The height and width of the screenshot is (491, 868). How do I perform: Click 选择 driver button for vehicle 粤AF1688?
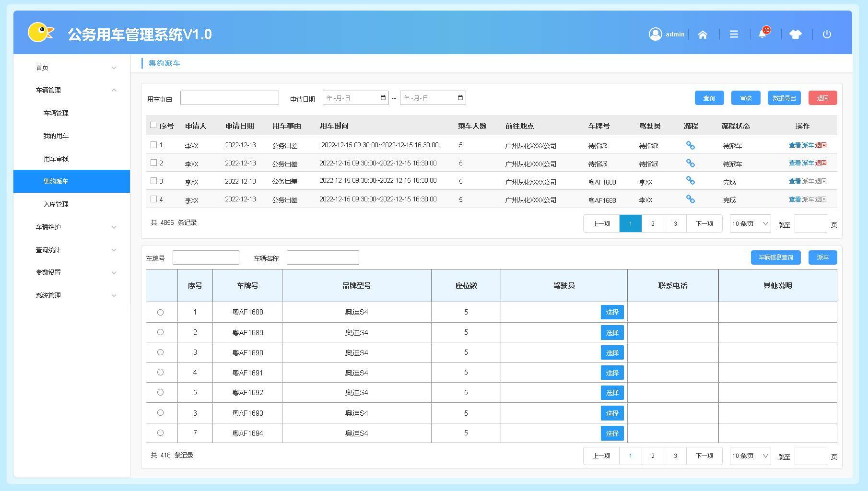click(x=612, y=312)
